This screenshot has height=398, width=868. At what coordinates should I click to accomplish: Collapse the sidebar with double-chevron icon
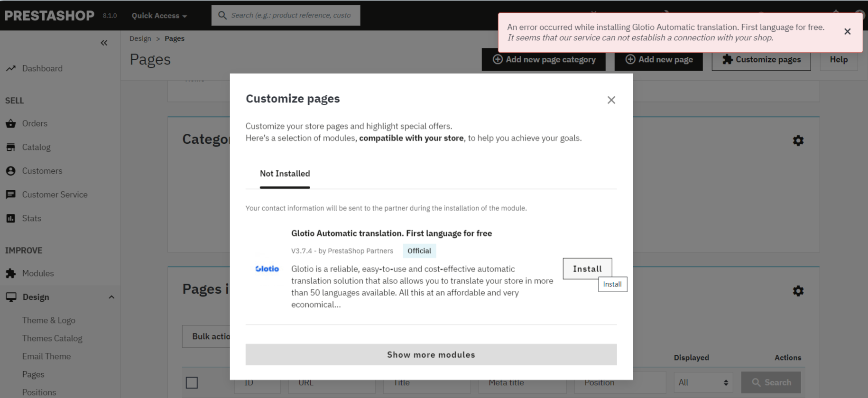pos(104,43)
